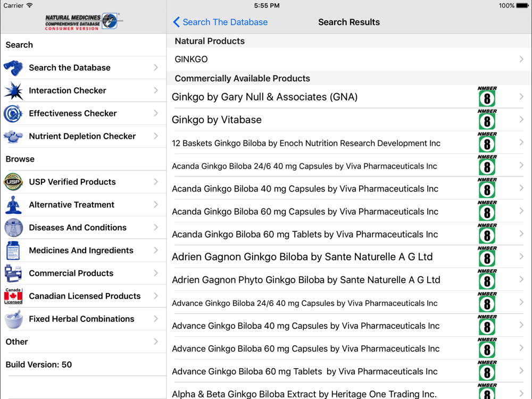Click the Wi-Fi icon in the status bar
The width and height of the screenshot is (532, 399).
[29, 5]
